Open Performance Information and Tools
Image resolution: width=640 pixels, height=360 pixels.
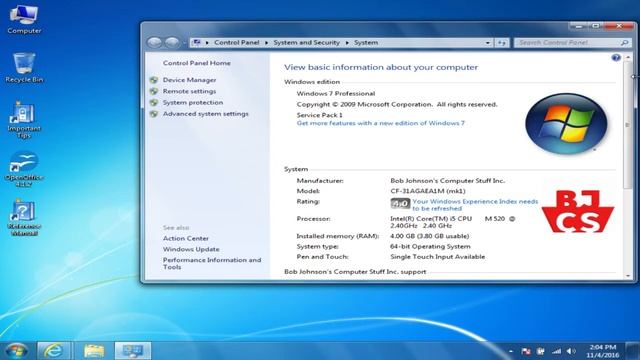point(212,263)
